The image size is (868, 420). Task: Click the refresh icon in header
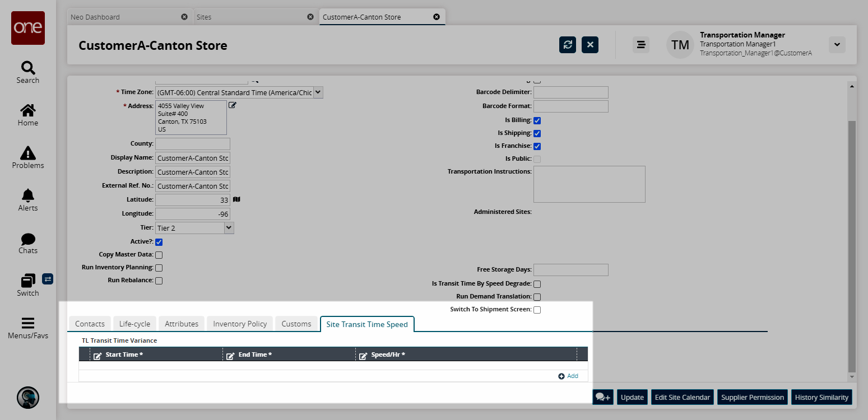coord(568,45)
